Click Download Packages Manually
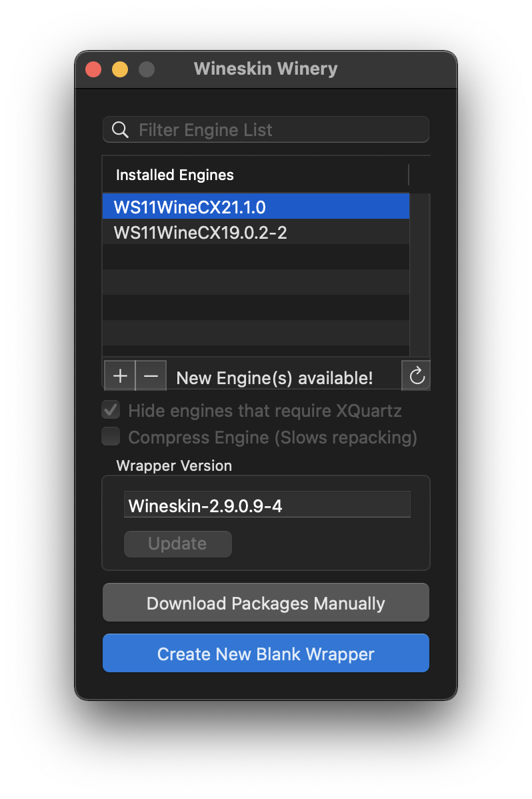The height and width of the screenshot is (799, 532). coord(265,602)
